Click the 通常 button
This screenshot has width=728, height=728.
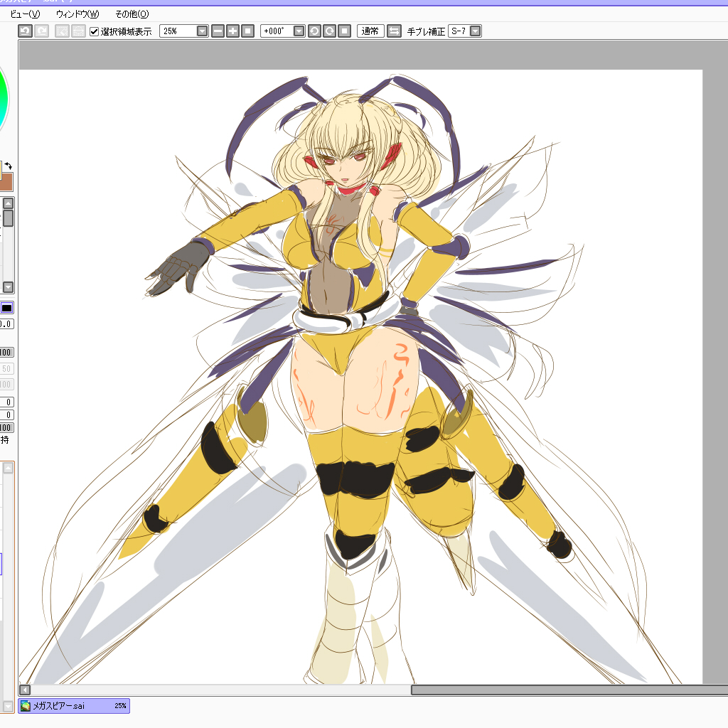[370, 31]
